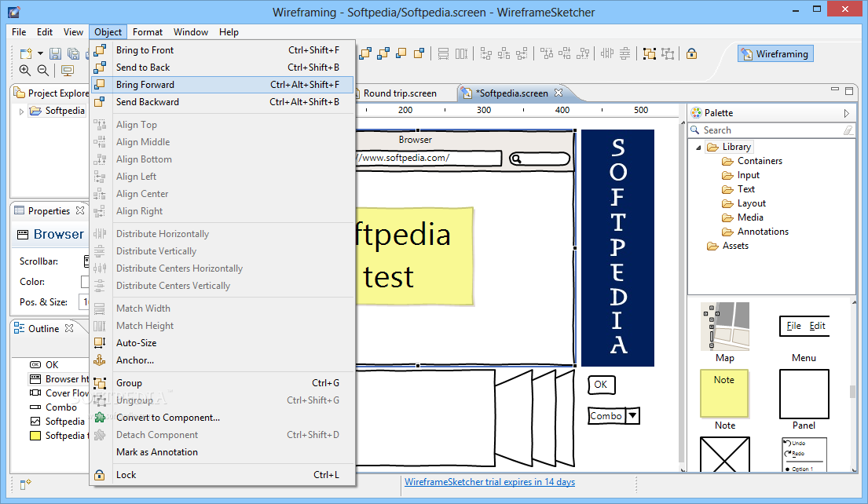Choose Bring to Front menu entry
868x504 pixels.
(222, 49)
